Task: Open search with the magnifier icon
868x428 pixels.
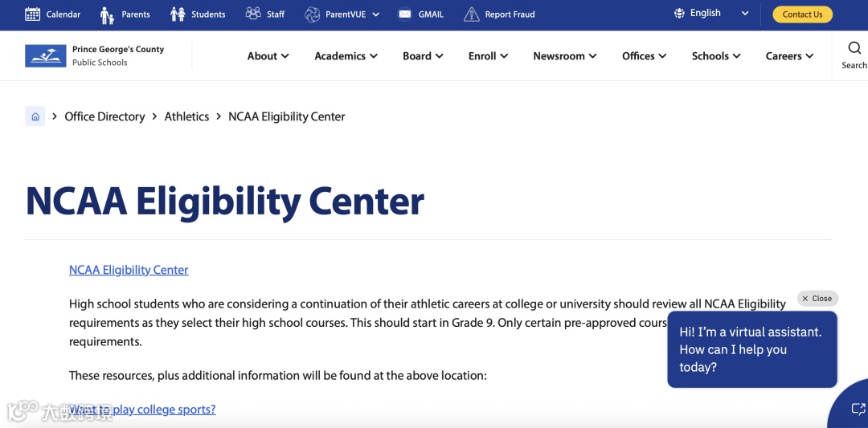Action: coord(854,48)
